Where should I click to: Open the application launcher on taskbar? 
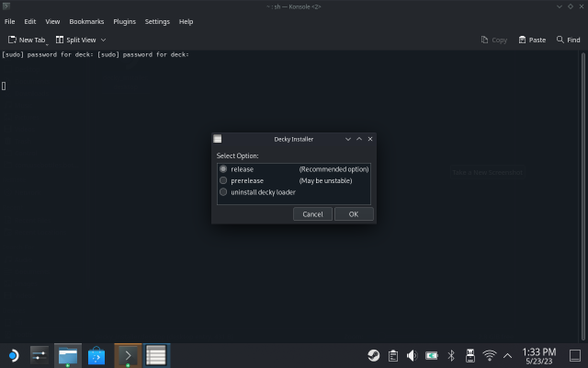click(13, 355)
